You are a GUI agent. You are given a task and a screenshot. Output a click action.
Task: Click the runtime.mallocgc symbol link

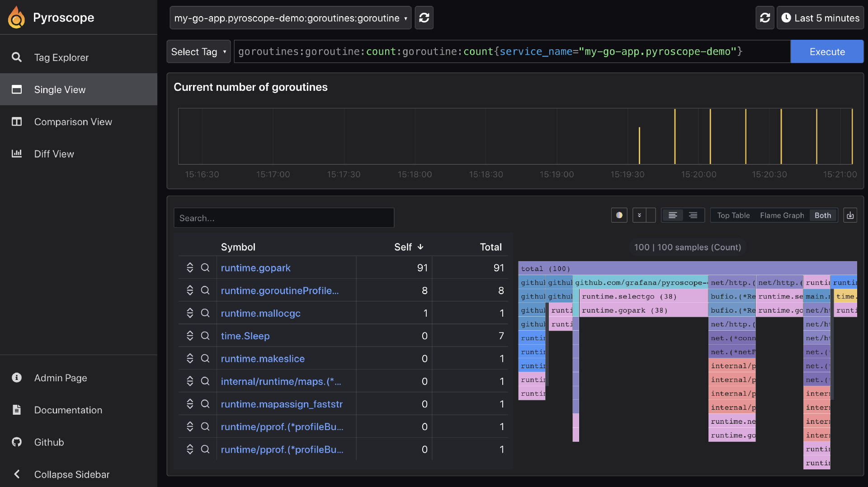tap(260, 313)
